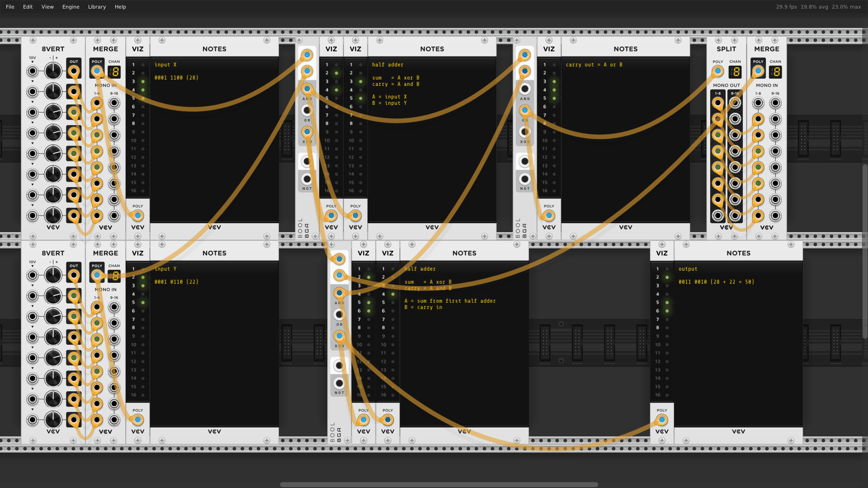Click the POLY input port on SPLIT module
This screenshot has width=868, height=488.
pyautogui.click(x=717, y=71)
